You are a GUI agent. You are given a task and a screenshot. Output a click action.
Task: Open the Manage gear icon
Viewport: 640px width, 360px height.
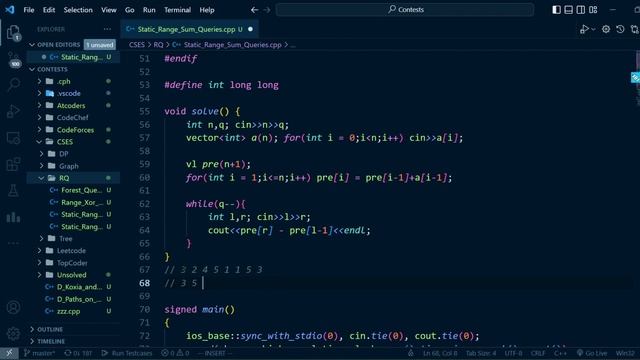click(13, 333)
